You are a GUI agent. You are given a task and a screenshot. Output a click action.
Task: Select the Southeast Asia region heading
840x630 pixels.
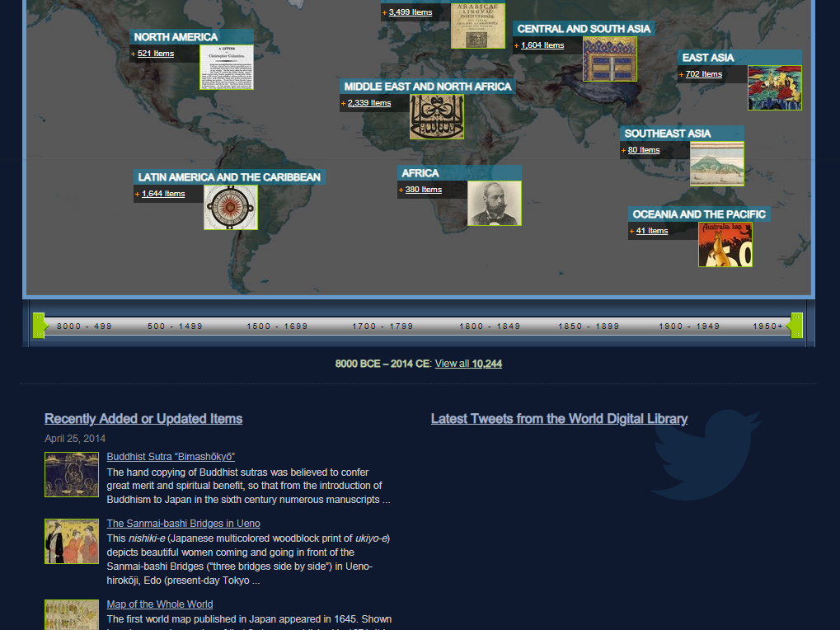tap(667, 134)
